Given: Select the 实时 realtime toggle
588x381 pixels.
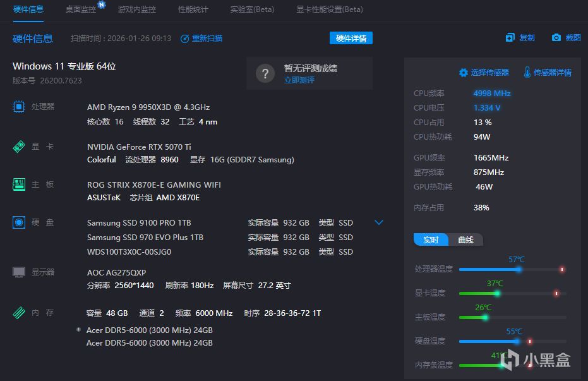Looking at the screenshot, I should click(431, 239).
